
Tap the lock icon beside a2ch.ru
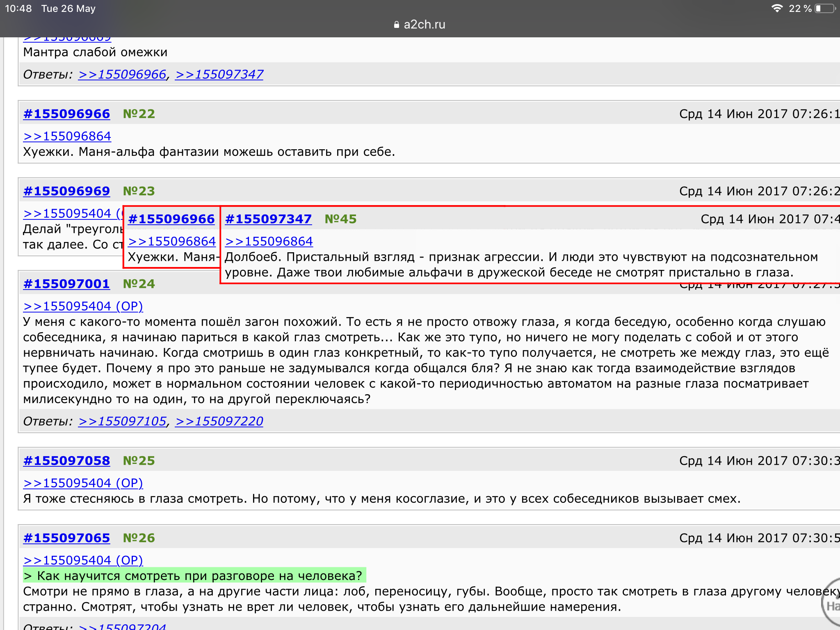pyautogui.click(x=396, y=25)
